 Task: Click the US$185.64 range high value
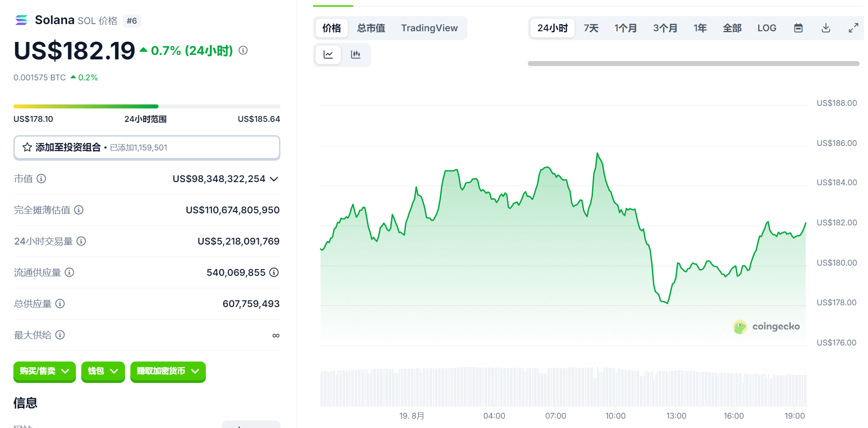pyautogui.click(x=259, y=119)
